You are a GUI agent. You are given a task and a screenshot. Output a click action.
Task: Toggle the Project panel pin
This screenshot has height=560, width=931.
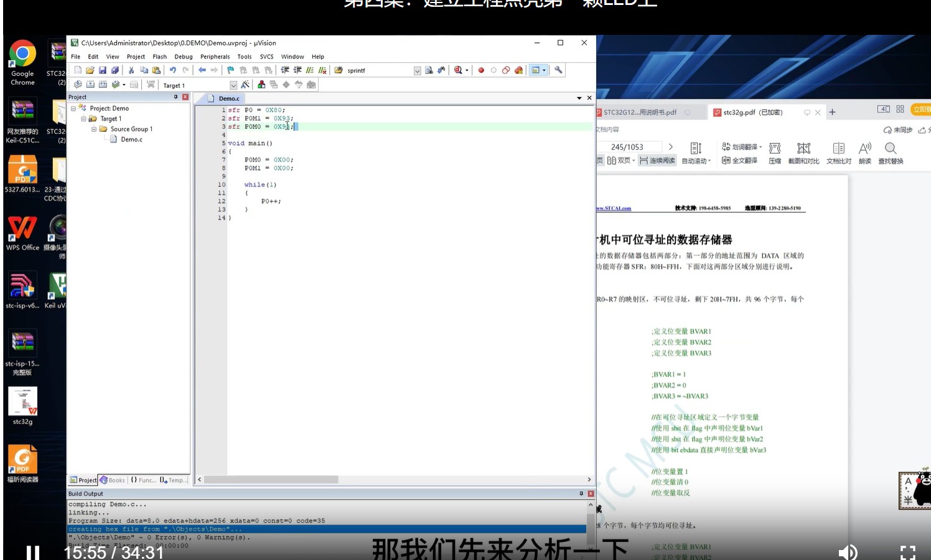(x=175, y=97)
